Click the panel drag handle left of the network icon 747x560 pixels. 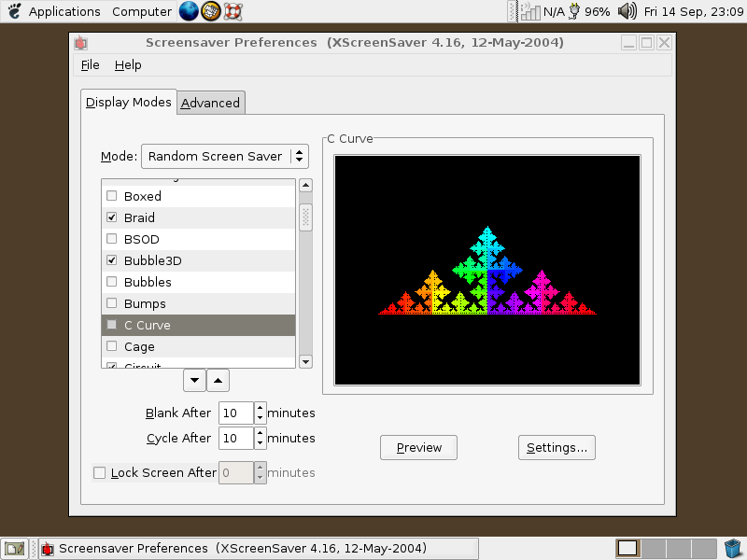(513, 11)
